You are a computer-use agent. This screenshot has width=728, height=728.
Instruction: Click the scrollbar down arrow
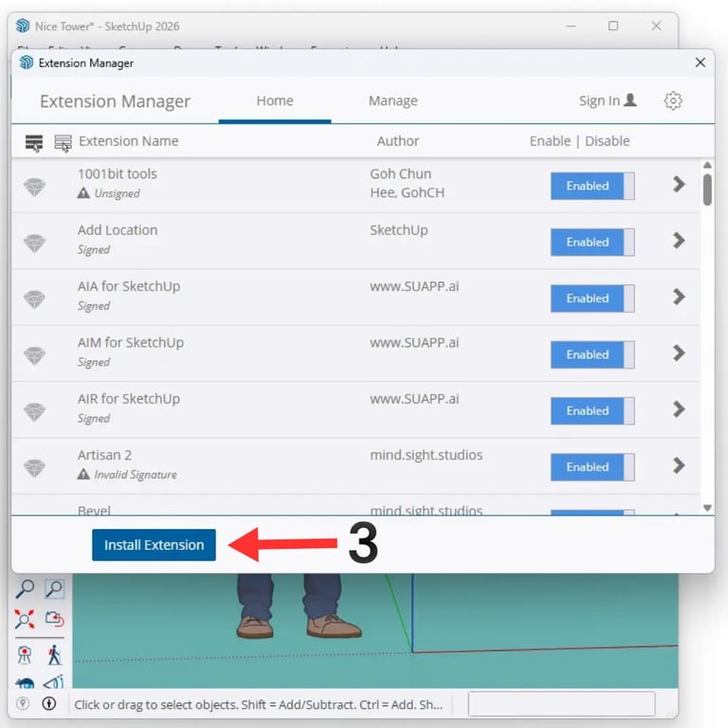[x=707, y=507]
